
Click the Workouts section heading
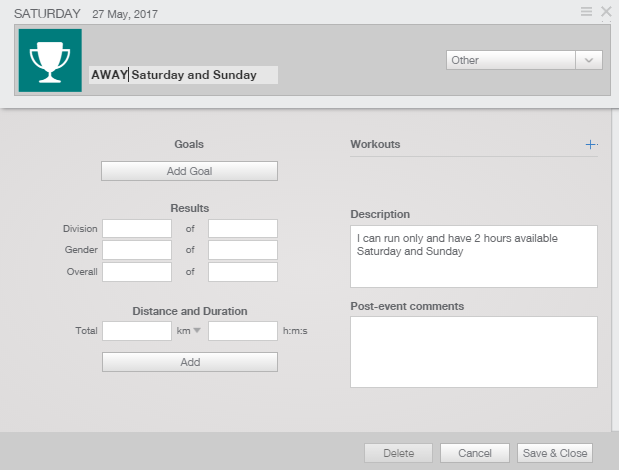click(x=375, y=144)
